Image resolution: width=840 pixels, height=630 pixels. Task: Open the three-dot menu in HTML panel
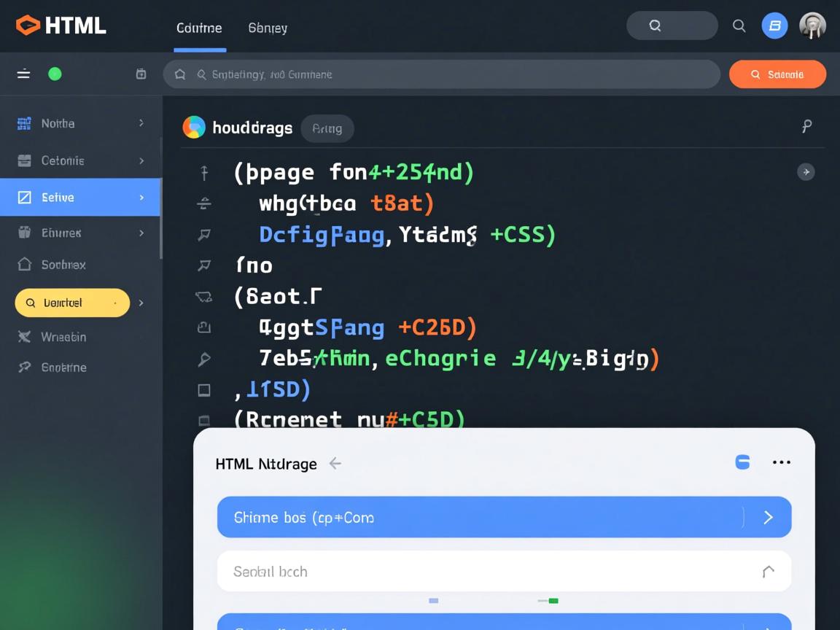(x=781, y=462)
